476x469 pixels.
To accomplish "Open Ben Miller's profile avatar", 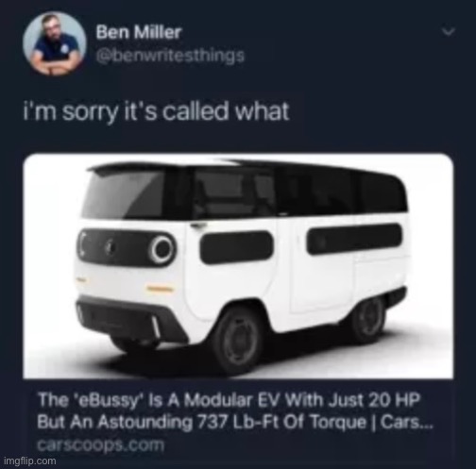I will [x=55, y=43].
